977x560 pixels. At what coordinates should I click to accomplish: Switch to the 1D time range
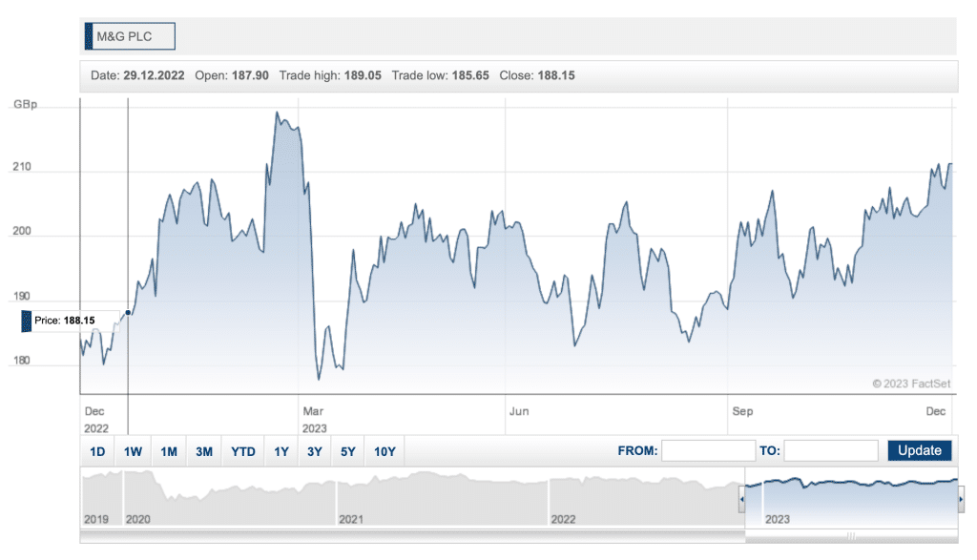point(97,451)
